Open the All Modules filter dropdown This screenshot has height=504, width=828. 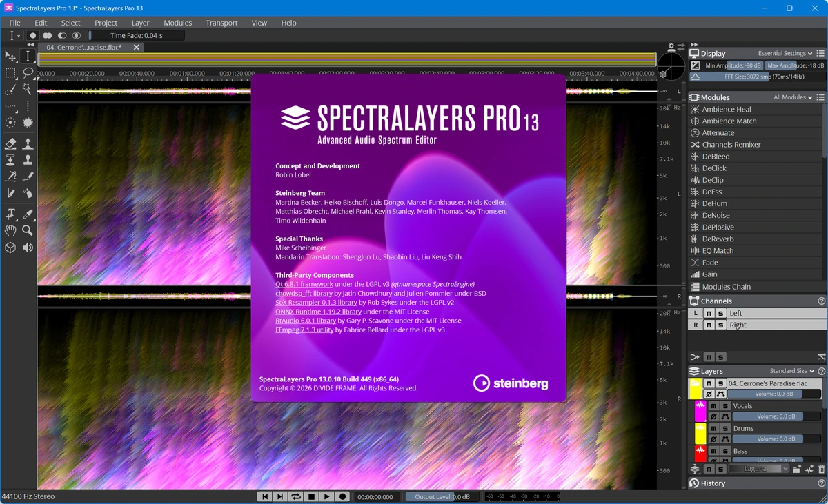793,97
